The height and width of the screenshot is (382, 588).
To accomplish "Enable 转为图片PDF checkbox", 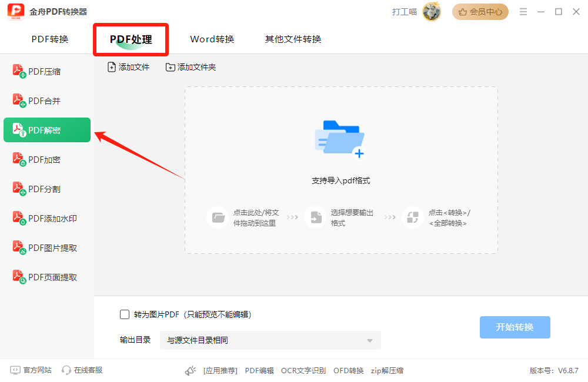I will point(125,314).
